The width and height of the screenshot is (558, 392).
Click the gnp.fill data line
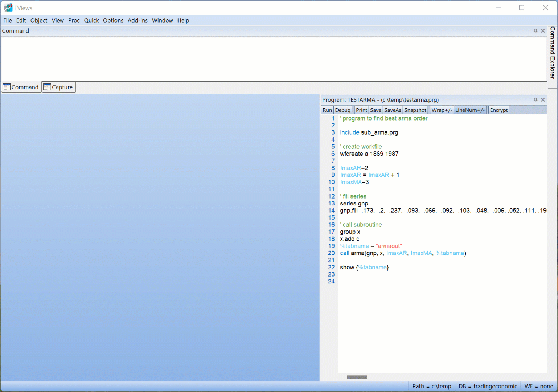click(x=443, y=211)
